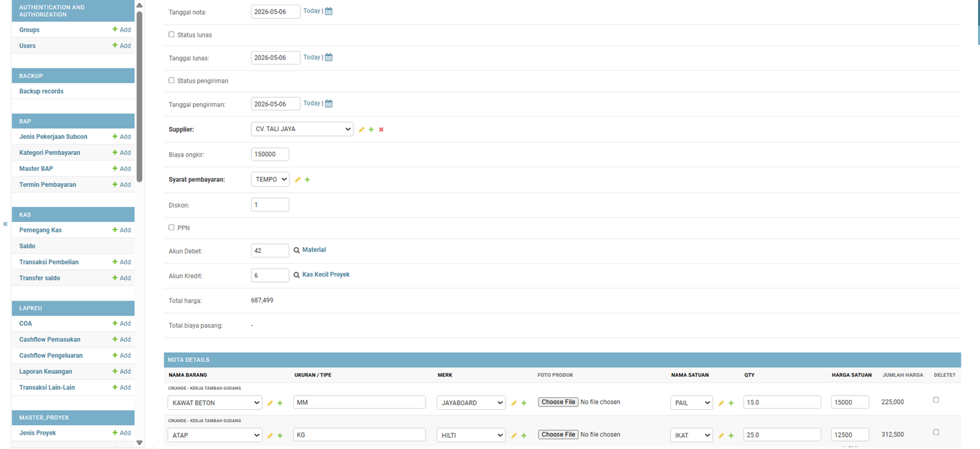This screenshot has height=449, width=980.
Task: Choose File for ATAP product photo
Action: pyautogui.click(x=558, y=435)
